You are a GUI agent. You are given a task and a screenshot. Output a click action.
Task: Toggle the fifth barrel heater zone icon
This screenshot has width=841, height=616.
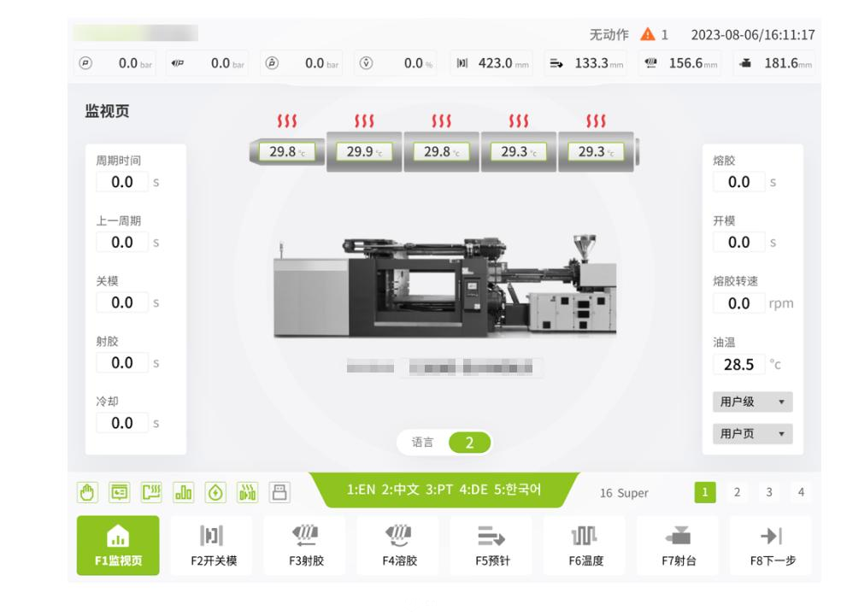595,122
